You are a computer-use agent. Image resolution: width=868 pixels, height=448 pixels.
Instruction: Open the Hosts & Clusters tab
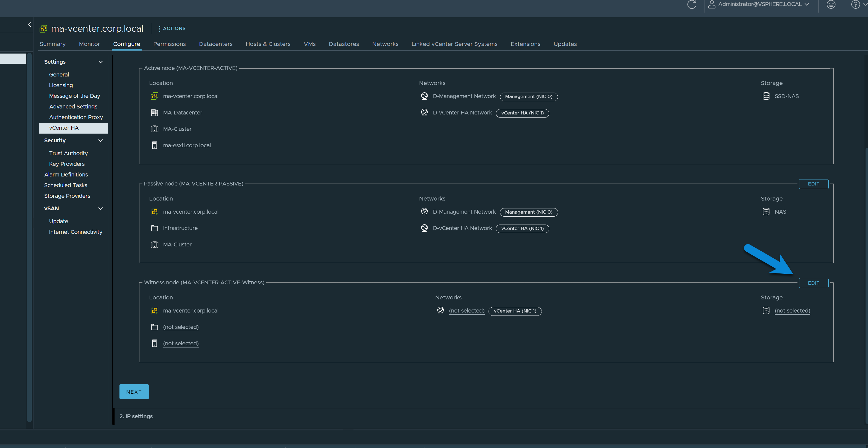(x=268, y=44)
